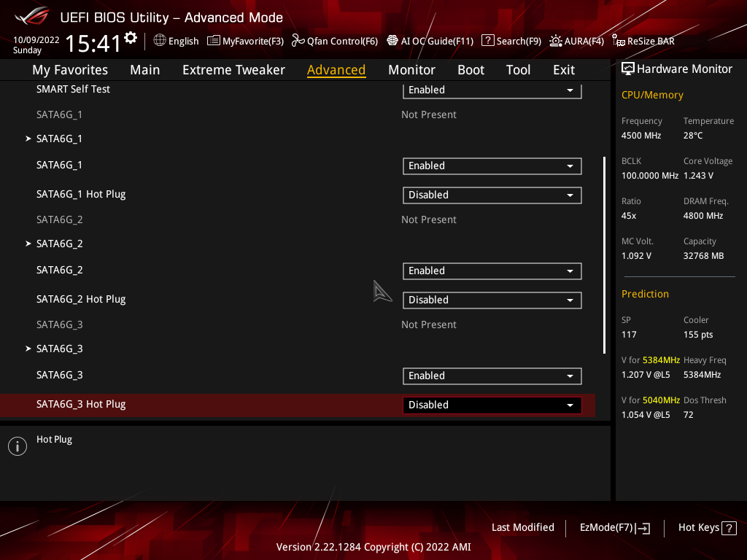This screenshot has width=747, height=560.
Task: Click the 4500 MHz frequency value
Action: pyautogui.click(x=641, y=136)
